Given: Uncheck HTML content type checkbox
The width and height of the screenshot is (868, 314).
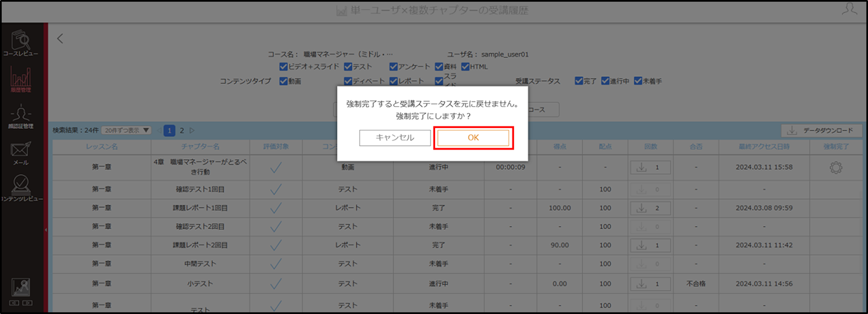Looking at the screenshot, I should 465,67.
